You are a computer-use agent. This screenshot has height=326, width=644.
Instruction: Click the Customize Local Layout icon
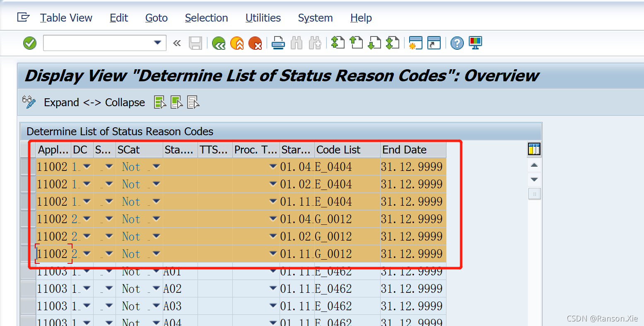pyautogui.click(x=475, y=43)
